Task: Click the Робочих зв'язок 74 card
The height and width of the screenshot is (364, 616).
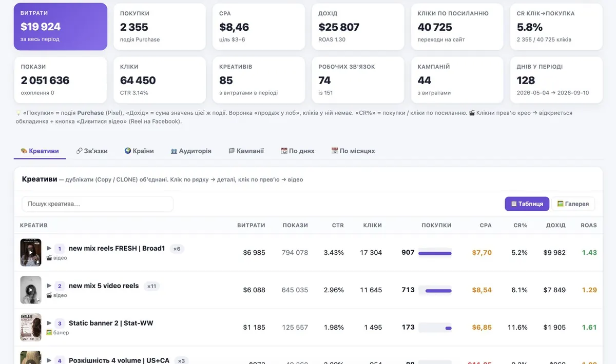Action: pyautogui.click(x=358, y=80)
